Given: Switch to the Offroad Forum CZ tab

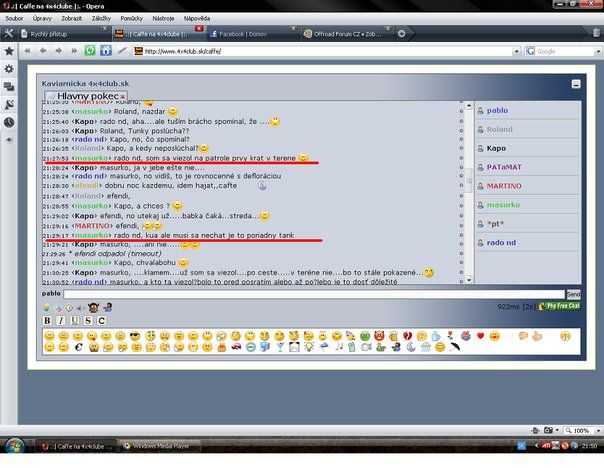Looking at the screenshot, I should (x=347, y=34).
